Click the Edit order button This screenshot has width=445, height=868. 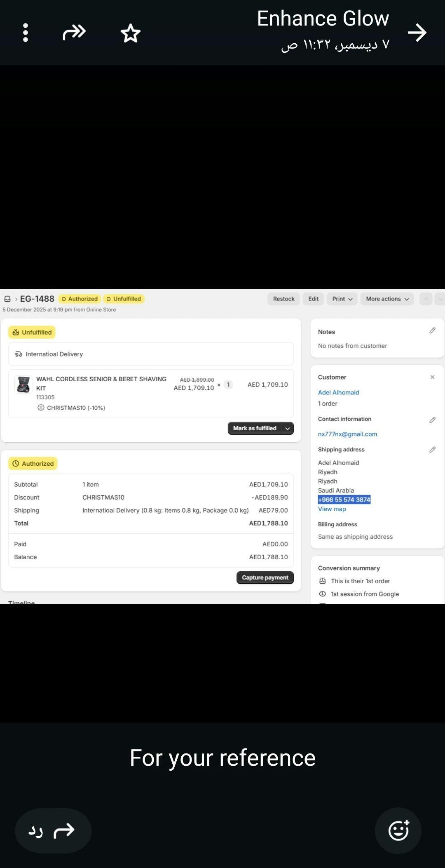(x=313, y=299)
